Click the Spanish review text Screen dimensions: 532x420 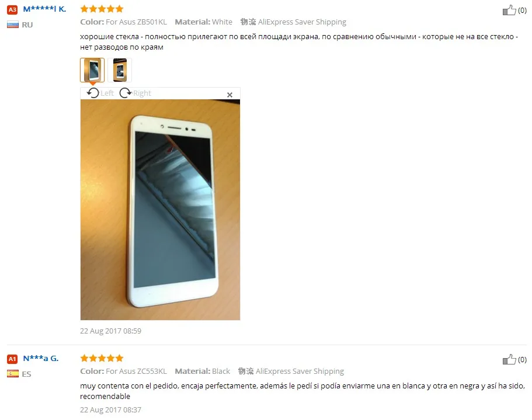(302, 391)
